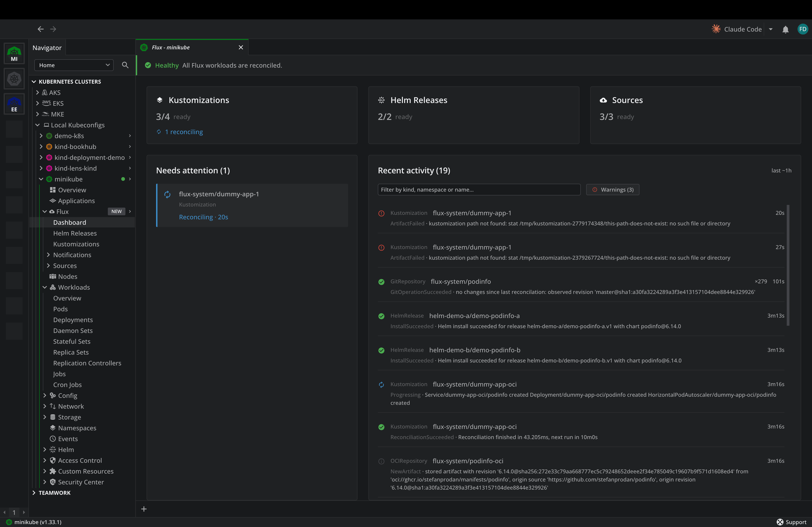
Task: Click the filter by kind input field
Action: click(x=479, y=190)
